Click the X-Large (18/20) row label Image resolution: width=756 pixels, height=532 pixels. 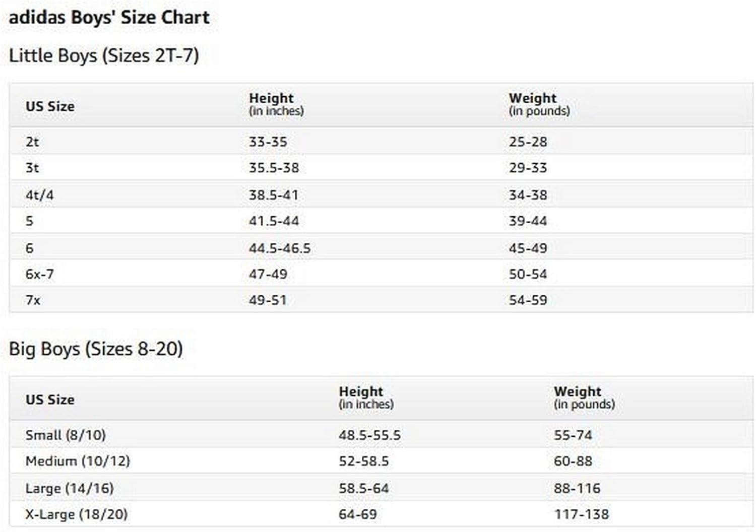[x=76, y=514]
